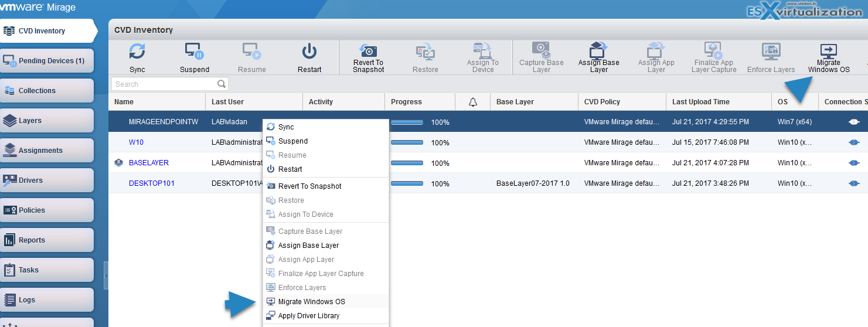The height and width of the screenshot is (327, 868).
Task: Open the Layers sidebar tab
Action: tap(47, 121)
